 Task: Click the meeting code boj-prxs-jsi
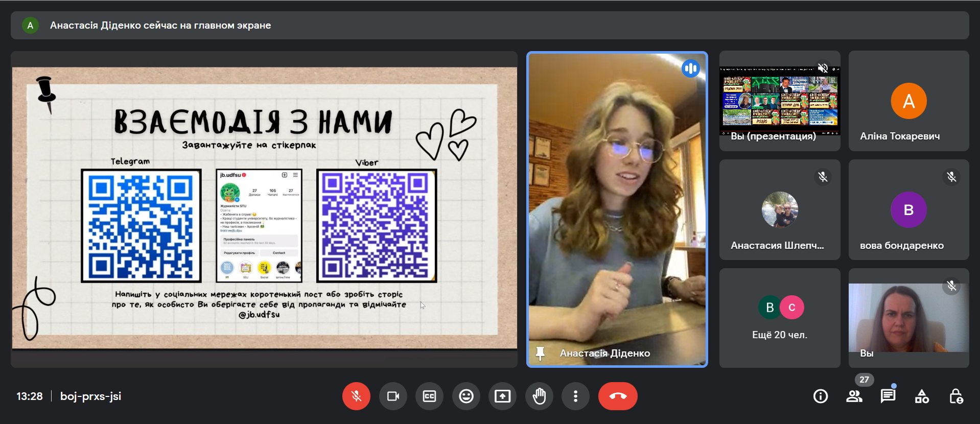click(90, 396)
